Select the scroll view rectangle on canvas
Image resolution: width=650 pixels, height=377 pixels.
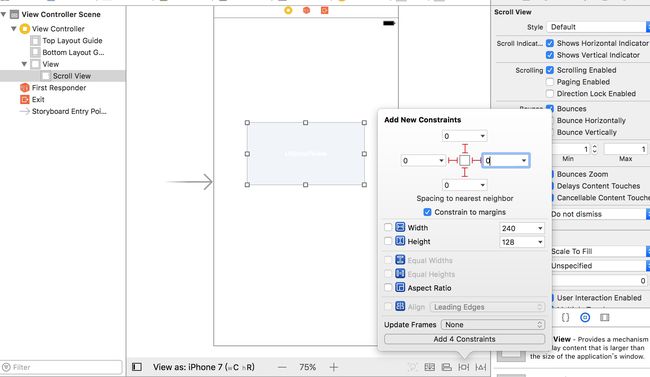tap(306, 154)
